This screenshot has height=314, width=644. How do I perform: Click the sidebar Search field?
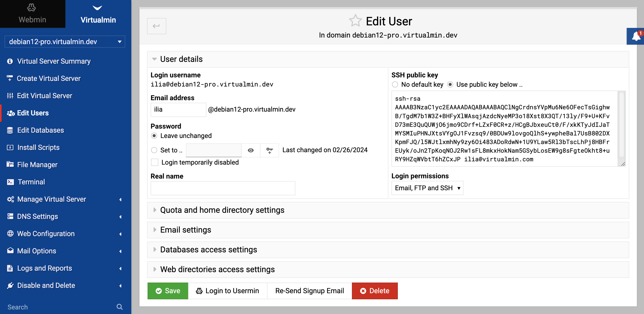click(60, 307)
